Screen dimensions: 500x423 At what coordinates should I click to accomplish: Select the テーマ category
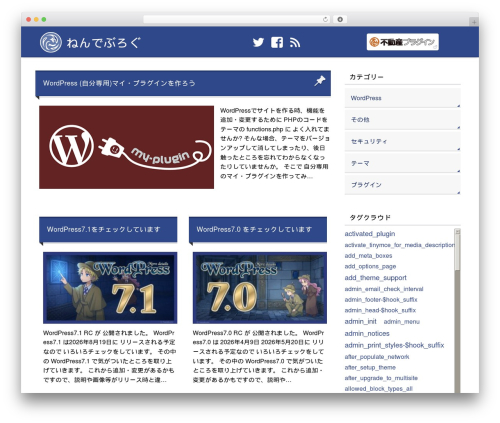point(402,163)
